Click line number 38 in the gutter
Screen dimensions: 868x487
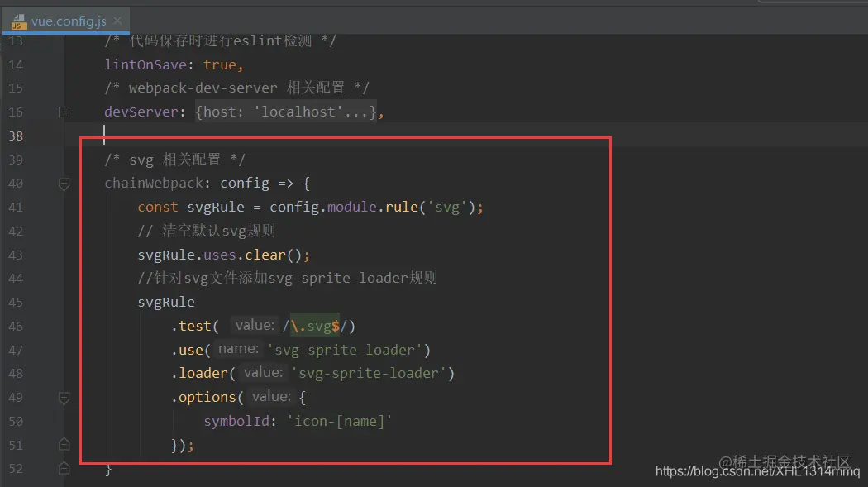click(x=16, y=136)
